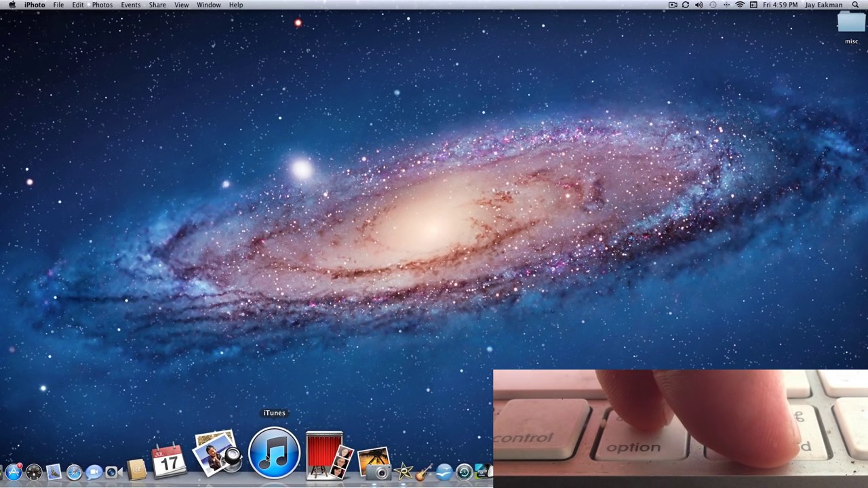Open the Share menu
Image resolution: width=868 pixels, height=488 pixels.
point(157,5)
